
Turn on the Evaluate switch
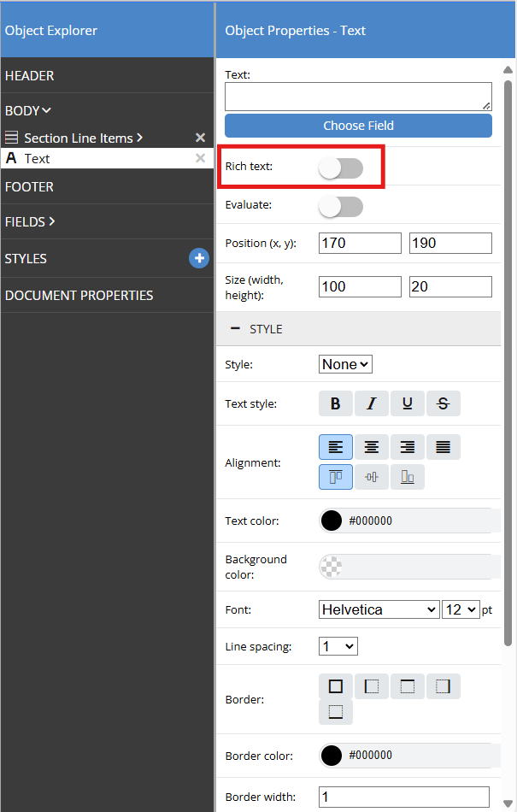coord(341,206)
